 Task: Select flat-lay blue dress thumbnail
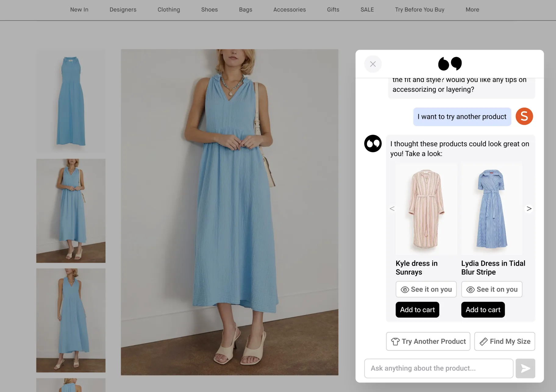(x=71, y=101)
